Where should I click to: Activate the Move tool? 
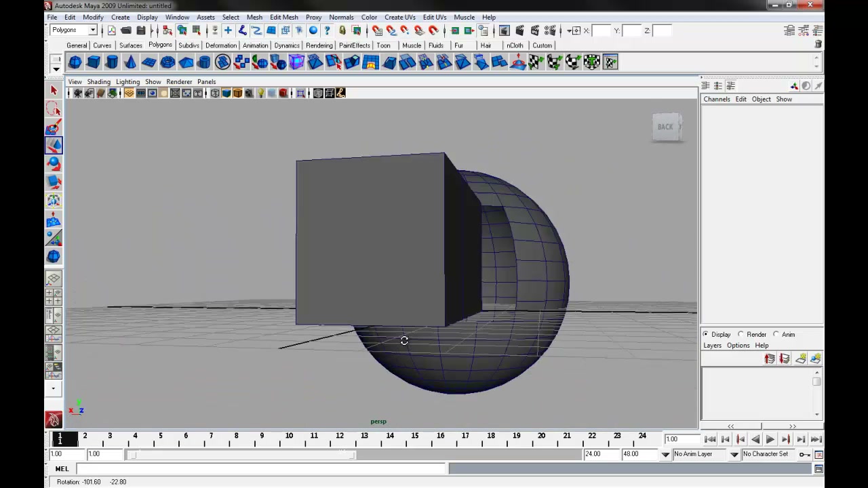(54, 145)
